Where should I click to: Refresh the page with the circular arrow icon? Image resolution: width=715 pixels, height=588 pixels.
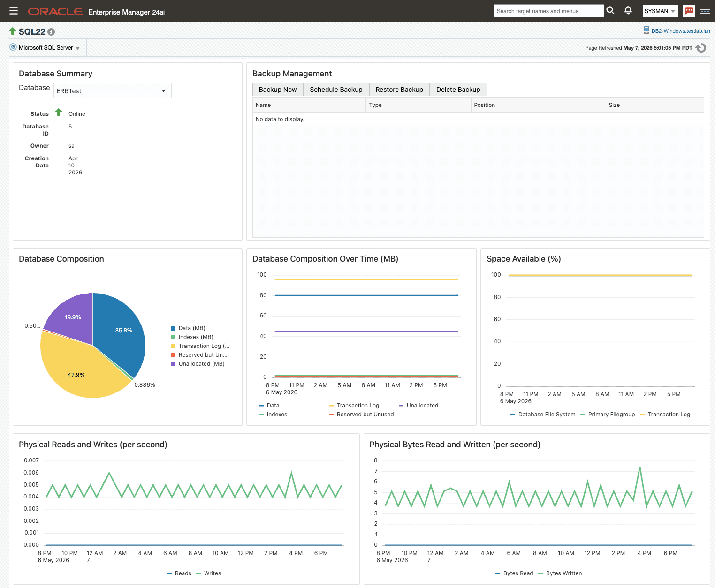[x=701, y=48]
